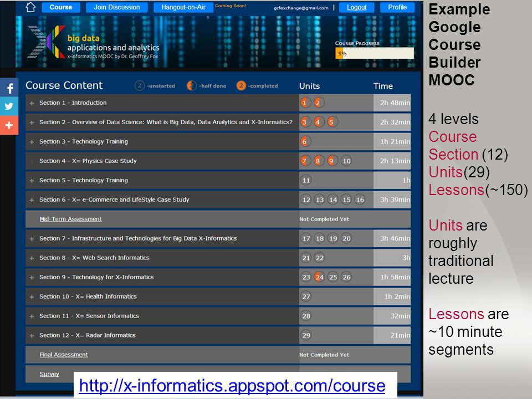
Task: Expand Section 7 Infrastructure and Technologies
Action: pos(32,239)
